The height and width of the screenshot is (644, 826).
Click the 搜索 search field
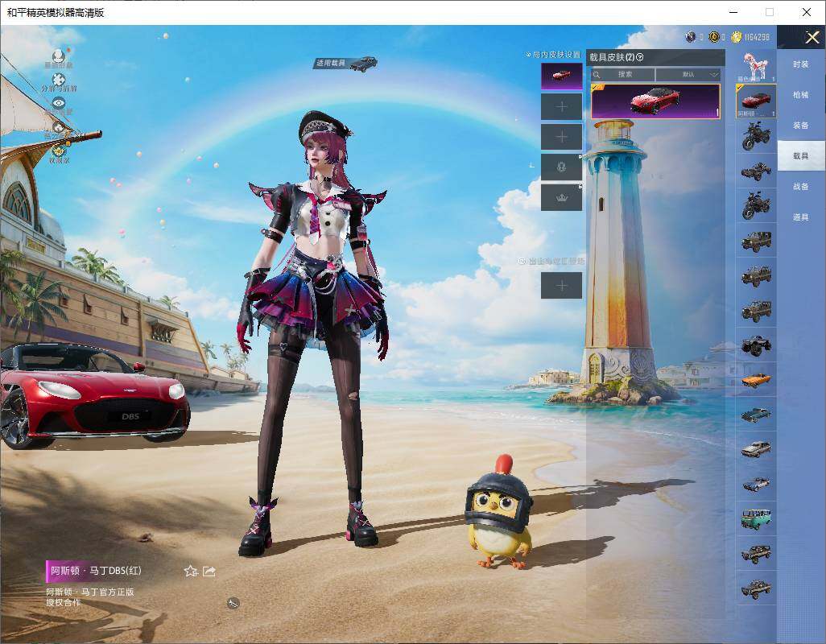click(x=623, y=74)
